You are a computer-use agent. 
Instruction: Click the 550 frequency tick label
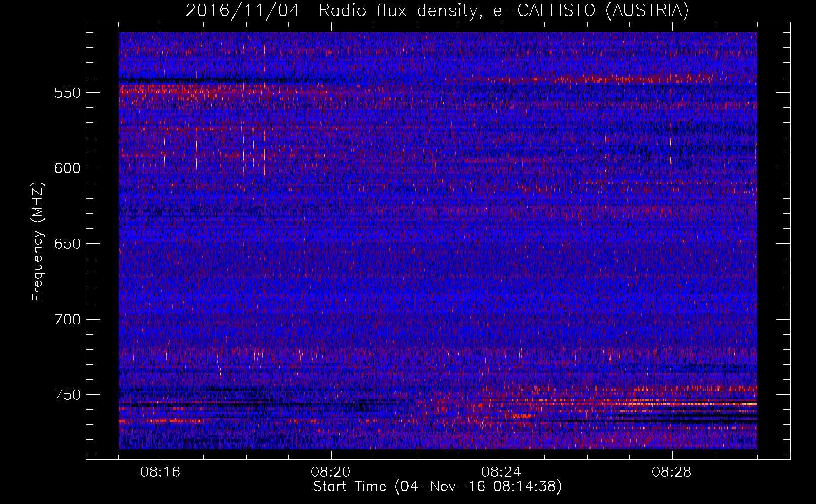tap(68, 93)
